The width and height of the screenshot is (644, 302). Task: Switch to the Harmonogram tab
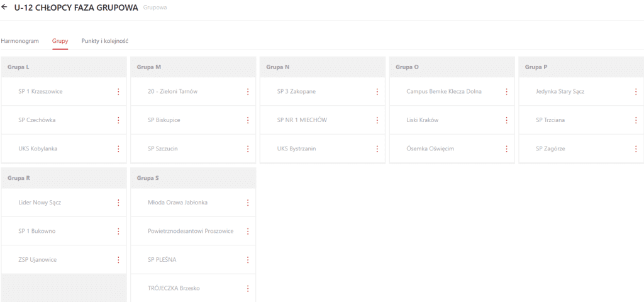(x=19, y=41)
